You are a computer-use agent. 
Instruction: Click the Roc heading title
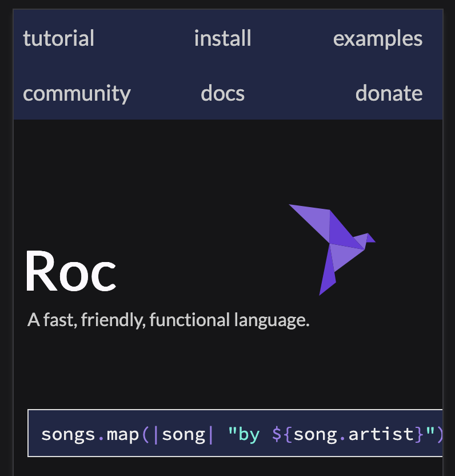click(71, 271)
